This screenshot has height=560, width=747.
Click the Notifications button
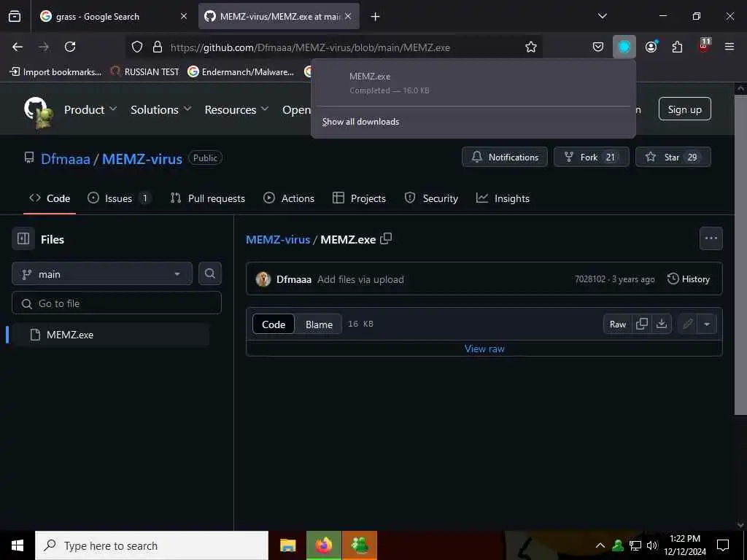[x=505, y=157]
